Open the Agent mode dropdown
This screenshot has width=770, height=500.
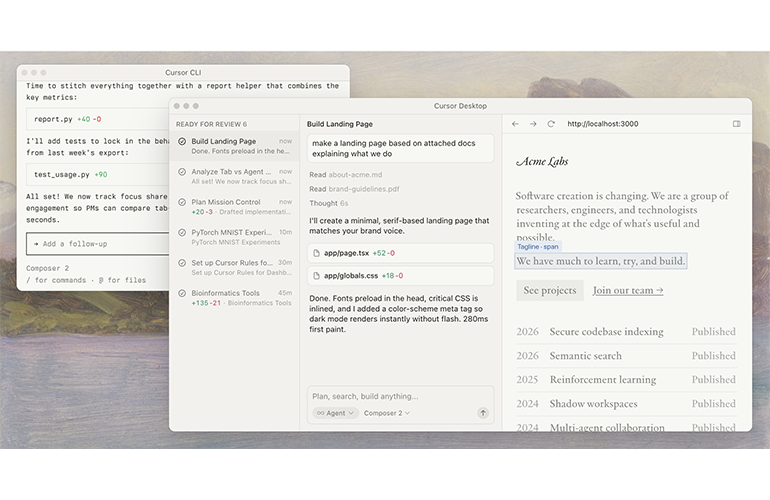pyautogui.click(x=333, y=413)
